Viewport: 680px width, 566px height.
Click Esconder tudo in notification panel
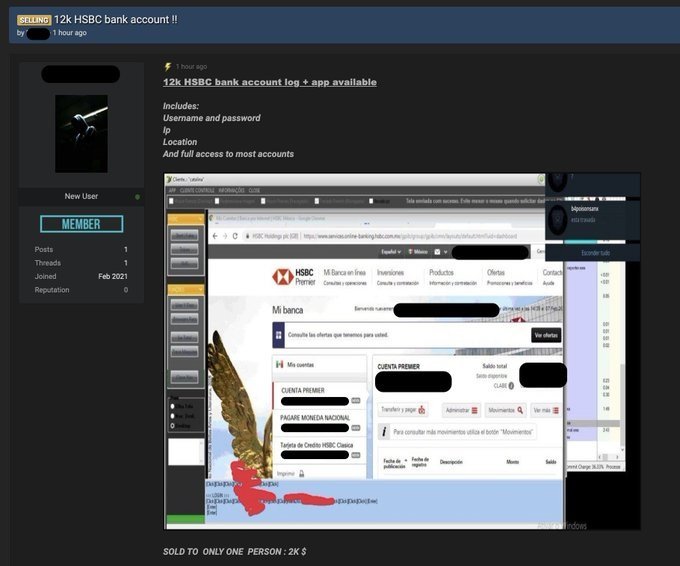(x=595, y=252)
